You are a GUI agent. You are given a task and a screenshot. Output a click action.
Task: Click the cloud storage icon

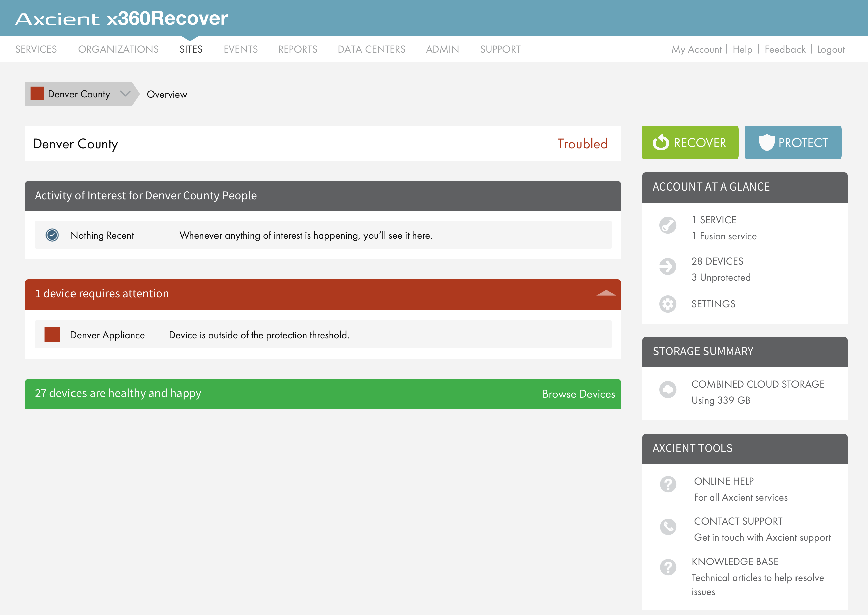[668, 389]
